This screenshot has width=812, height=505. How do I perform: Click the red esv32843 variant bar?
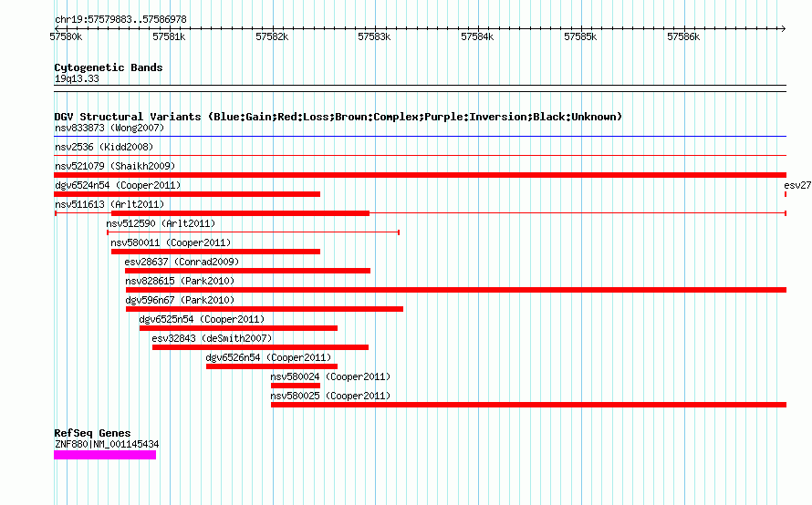261,347
